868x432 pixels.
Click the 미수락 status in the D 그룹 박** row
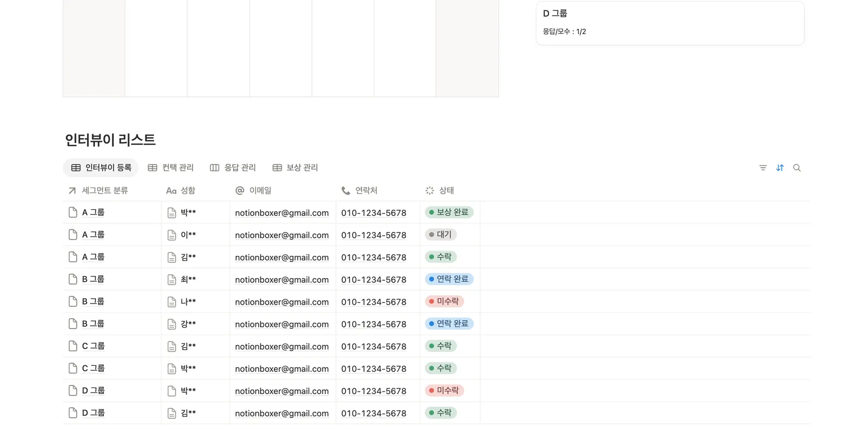[x=444, y=390]
